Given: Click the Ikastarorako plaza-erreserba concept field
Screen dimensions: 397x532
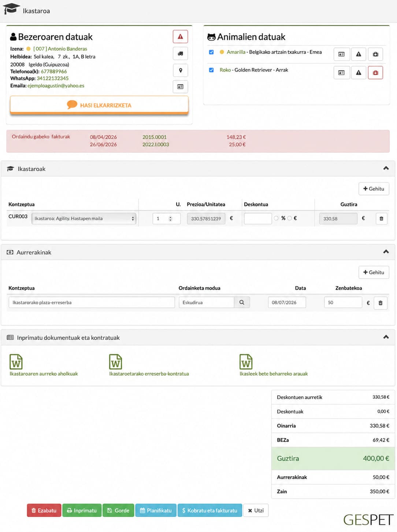Looking at the screenshot, I should (92, 302).
